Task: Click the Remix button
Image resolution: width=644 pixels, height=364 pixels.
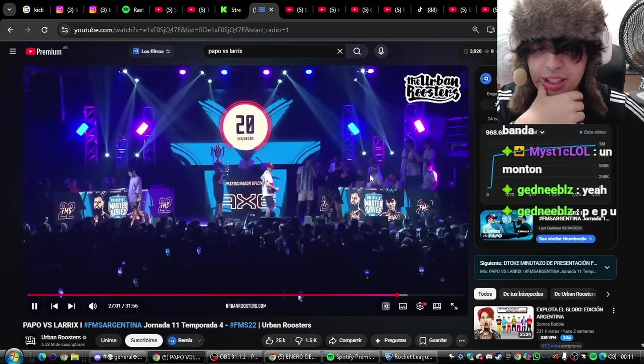Action: click(x=181, y=340)
